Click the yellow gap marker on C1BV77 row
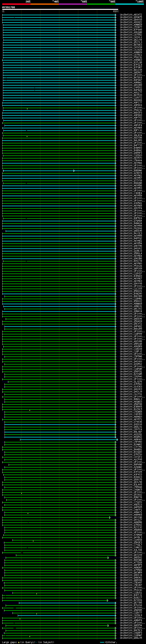This screenshot has height=644, width=146. pos(36,613)
